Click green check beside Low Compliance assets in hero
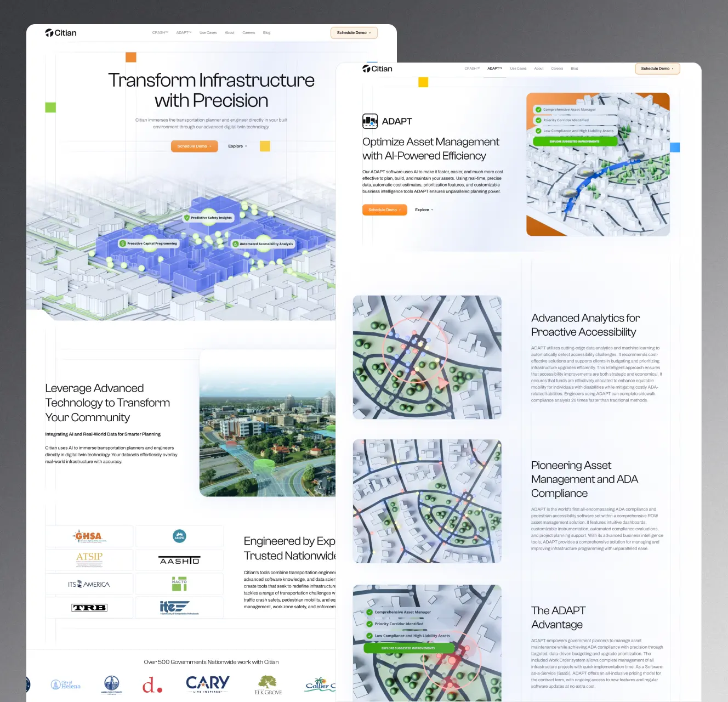 pos(538,131)
